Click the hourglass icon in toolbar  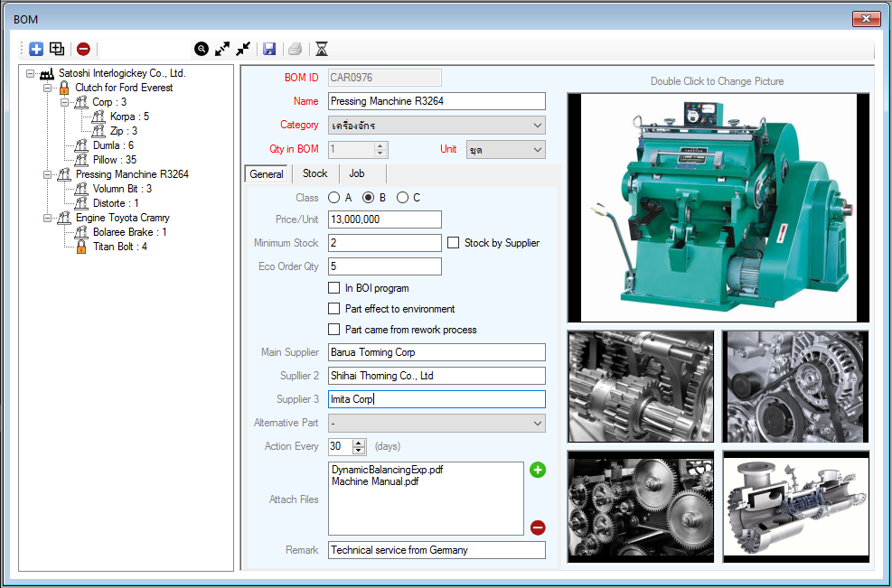click(x=322, y=49)
